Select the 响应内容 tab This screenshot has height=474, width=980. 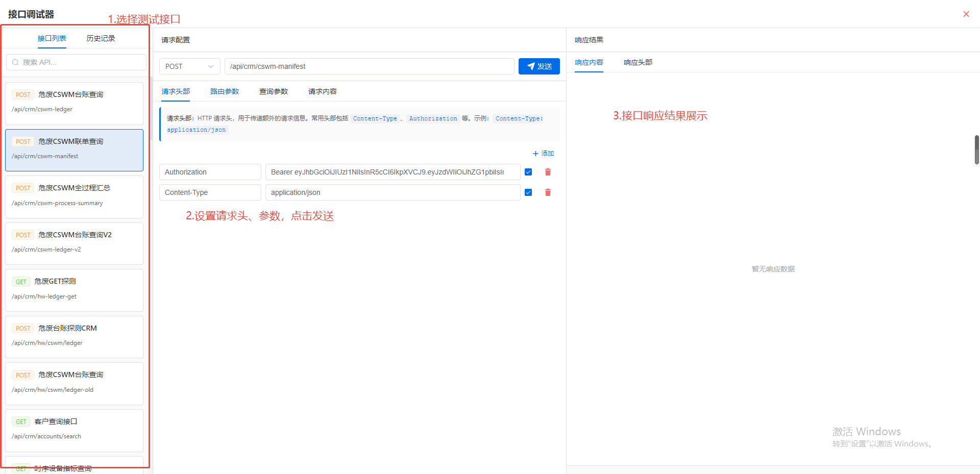tap(589, 62)
